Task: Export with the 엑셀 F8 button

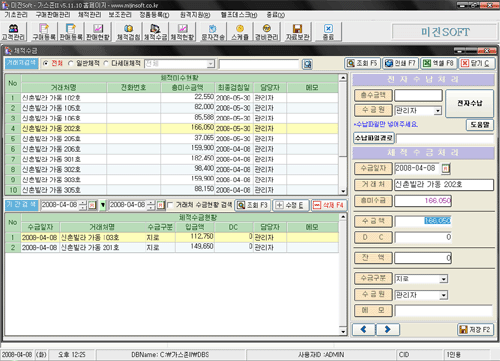Action: click(x=438, y=63)
